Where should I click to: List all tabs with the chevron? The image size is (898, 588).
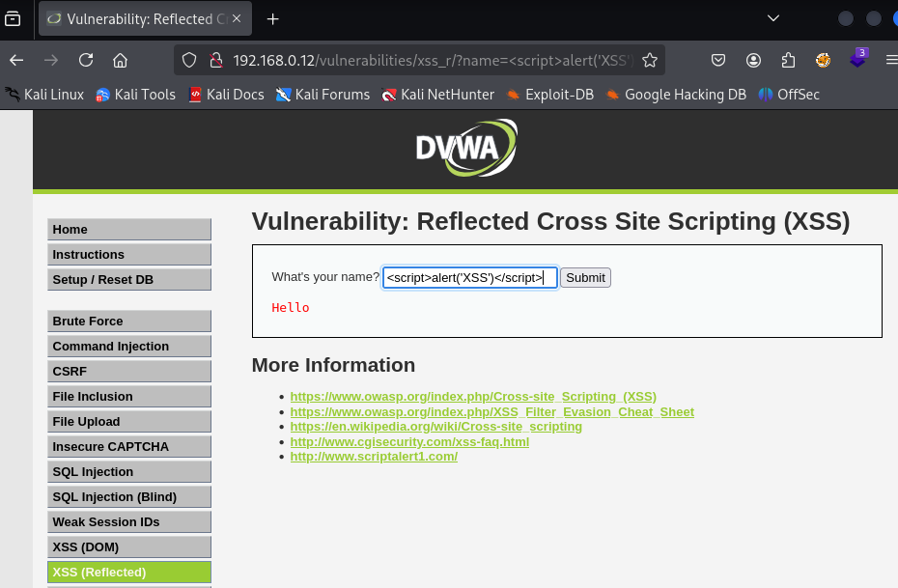(773, 18)
